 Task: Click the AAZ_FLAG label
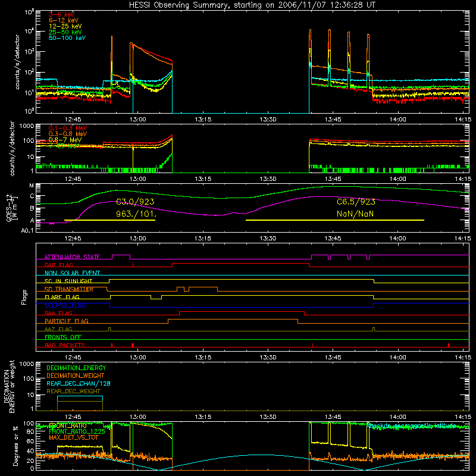58,330
